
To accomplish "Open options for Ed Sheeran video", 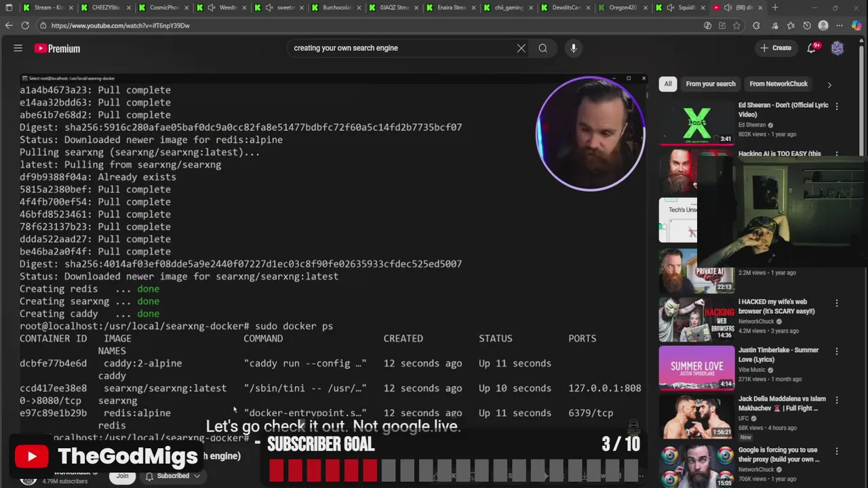I will click(x=837, y=106).
